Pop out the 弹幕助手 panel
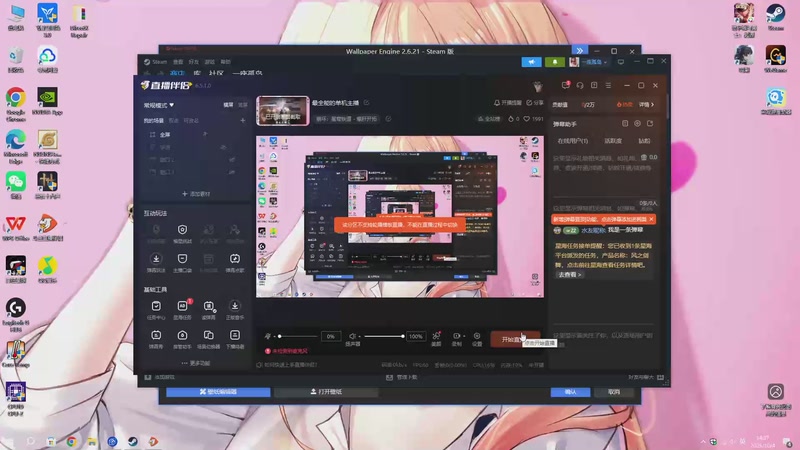 click(x=650, y=123)
